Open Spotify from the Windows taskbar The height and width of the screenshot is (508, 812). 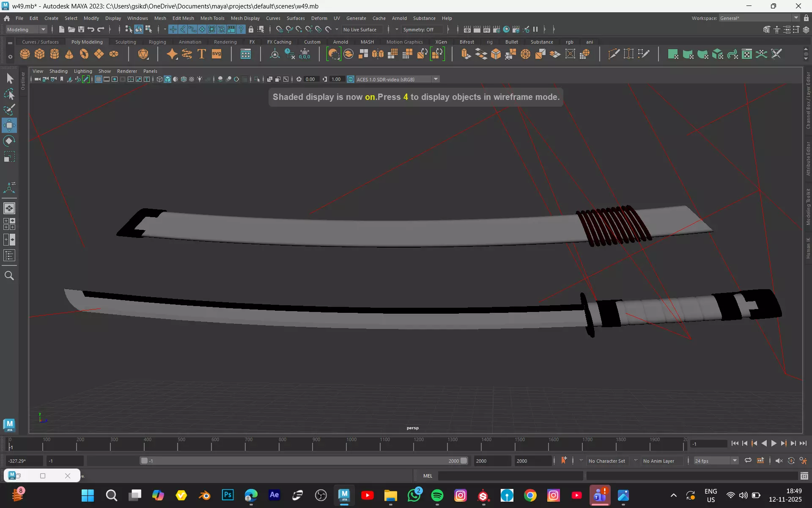click(437, 495)
